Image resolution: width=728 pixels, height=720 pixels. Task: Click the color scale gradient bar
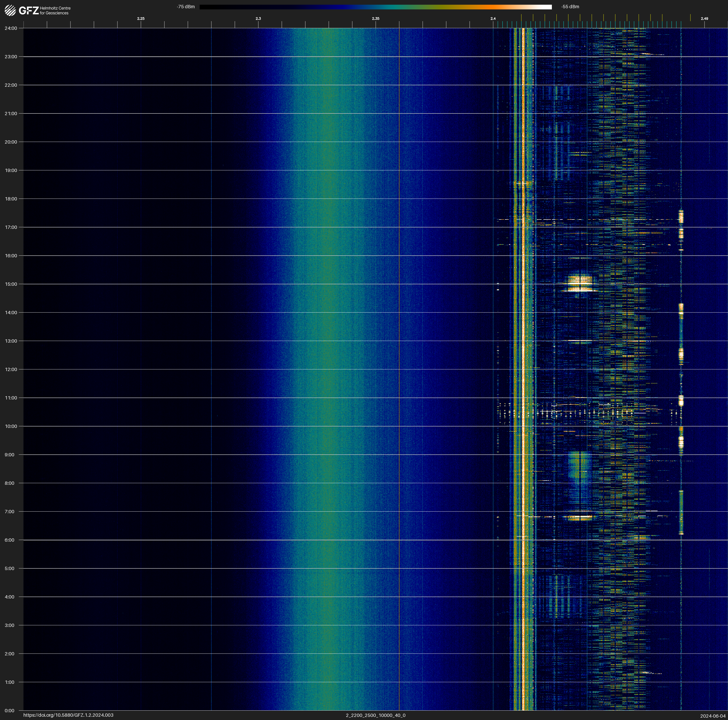coord(375,7)
